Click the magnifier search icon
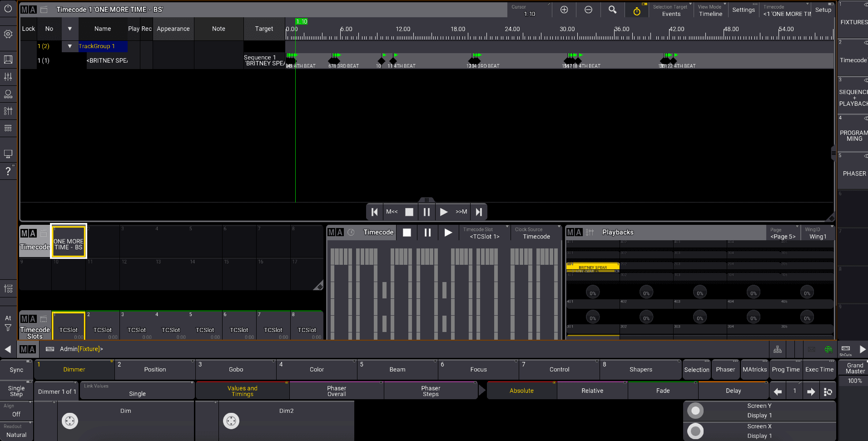The height and width of the screenshot is (441, 868). (612, 10)
